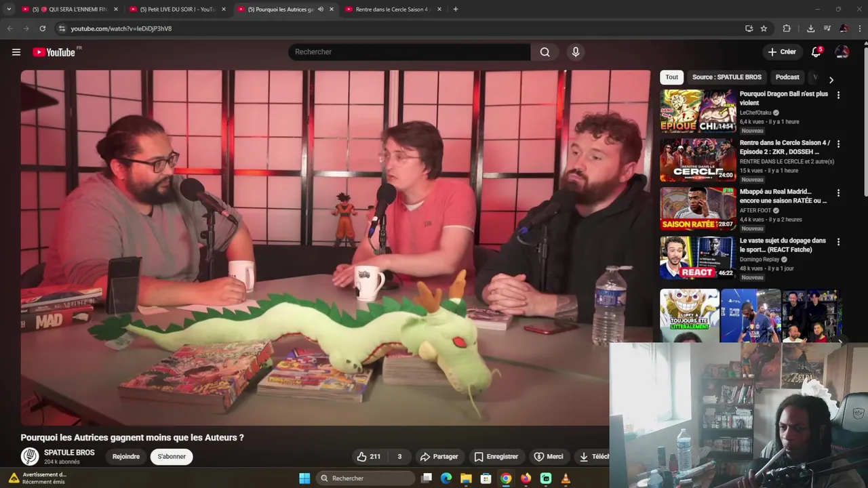
Task: Click the search magnifier button
Action: pos(545,52)
